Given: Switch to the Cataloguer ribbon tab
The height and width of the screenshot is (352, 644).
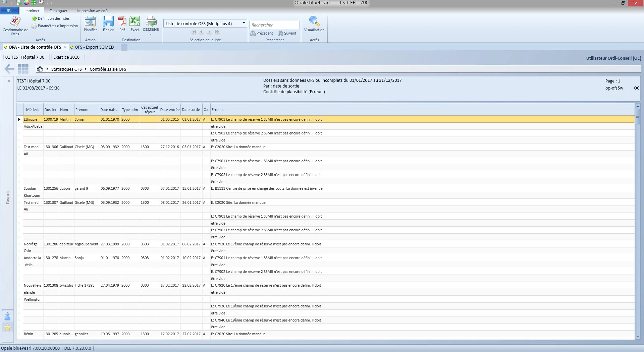Looking at the screenshot, I should pos(58,11).
